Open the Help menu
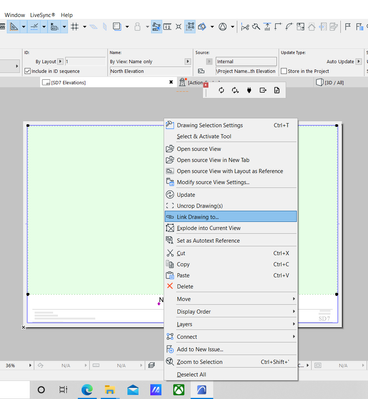 click(x=67, y=15)
